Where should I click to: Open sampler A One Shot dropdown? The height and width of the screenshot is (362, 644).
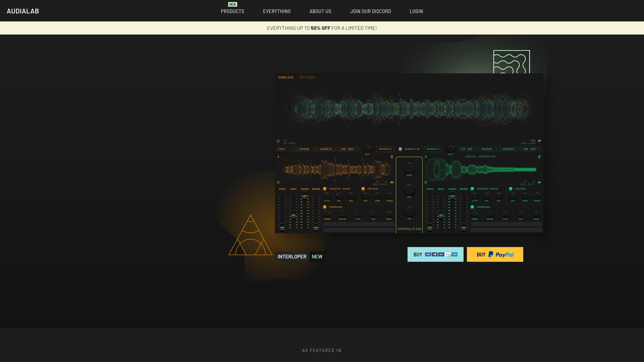[x=349, y=149]
